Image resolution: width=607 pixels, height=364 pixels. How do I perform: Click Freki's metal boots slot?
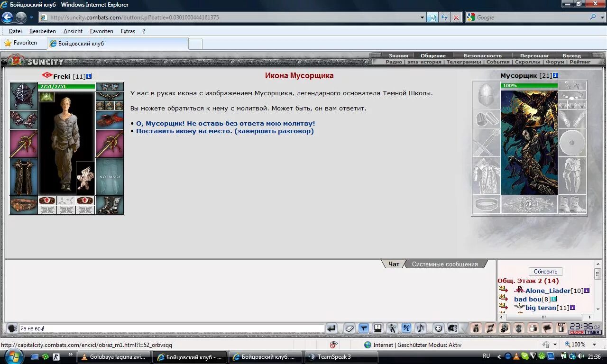tap(110, 205)
